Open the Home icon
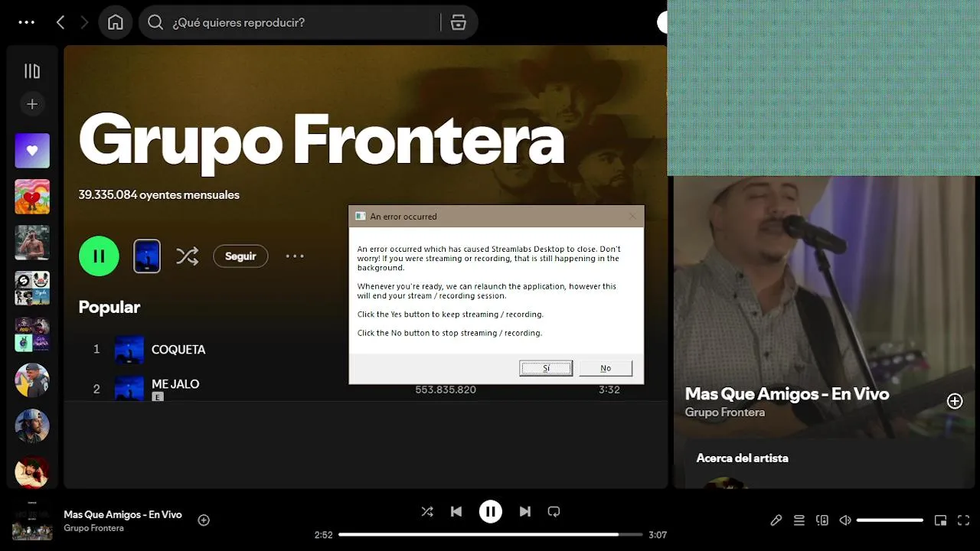The width and height of the screenshot is (980, 551). (116, 22)
